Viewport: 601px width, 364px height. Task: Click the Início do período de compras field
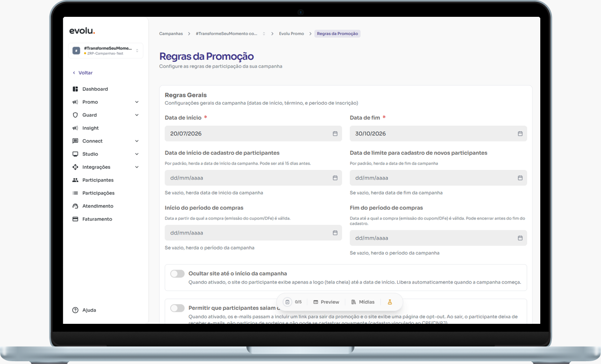pos(253,233)
